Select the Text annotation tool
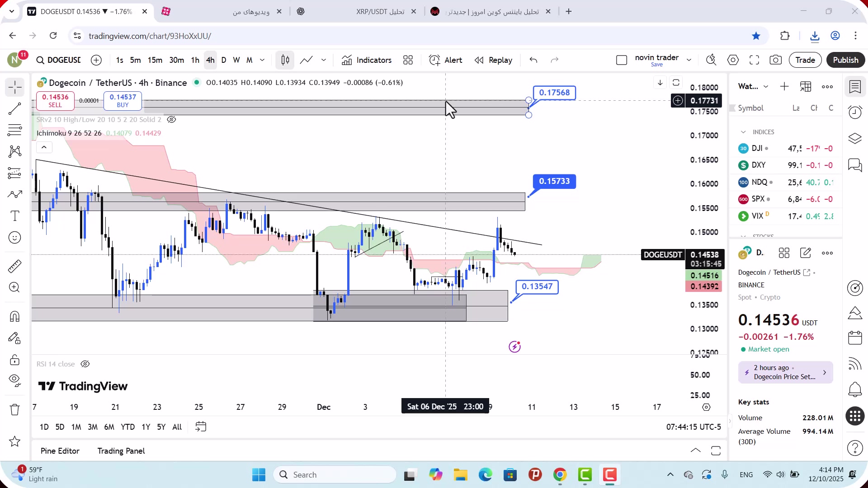The image size is (868, 488). pos(15,216)
